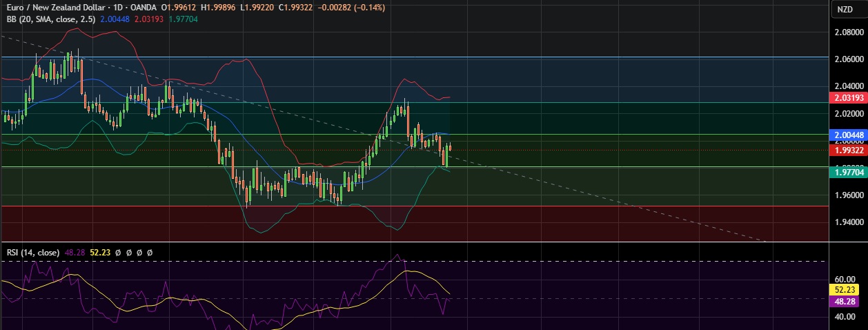
Task: Click the red 1.99322 last price label
Action: [x=846, y=150]
